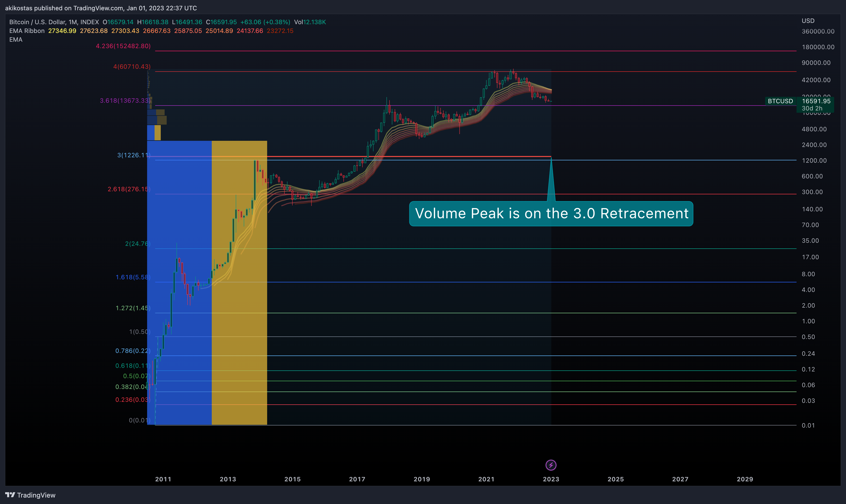Click the current price 16591.95 label
Image resolution: width=846 pixels, height=504 pixels.
[816, 101]
